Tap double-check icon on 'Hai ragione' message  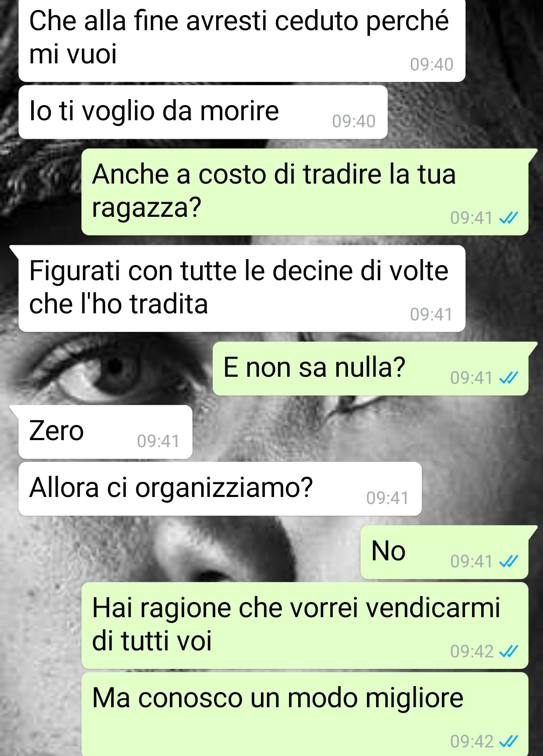(x=508, y=652)
